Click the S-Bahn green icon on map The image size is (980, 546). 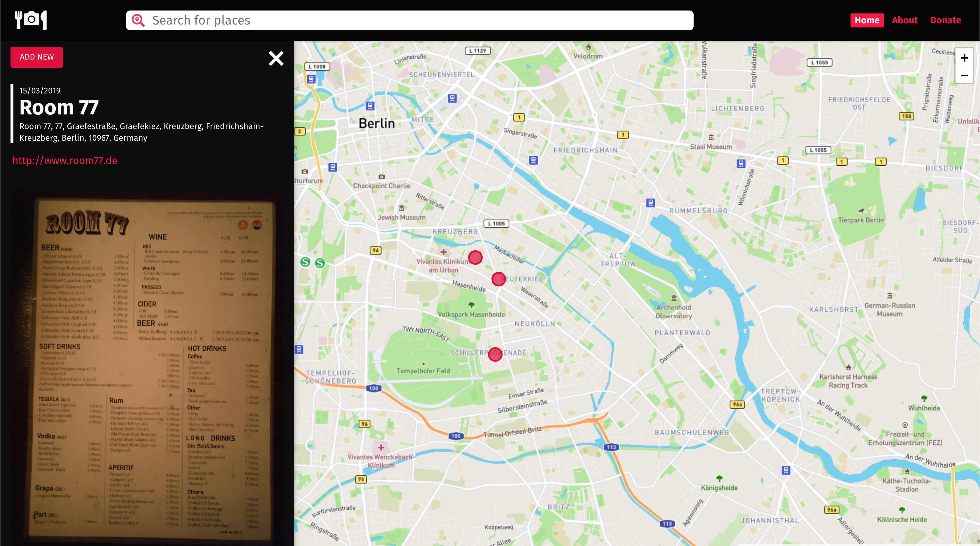[x=305, y=262]
